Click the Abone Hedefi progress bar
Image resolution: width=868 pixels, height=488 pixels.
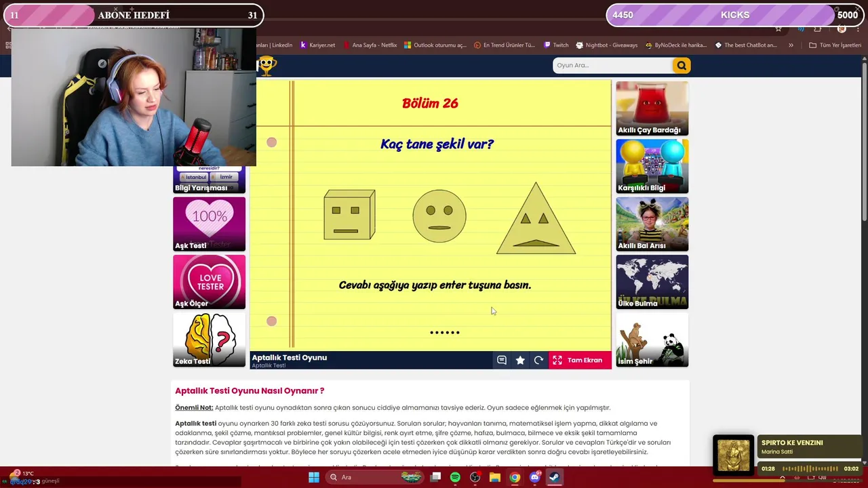(x=133, y=15)
